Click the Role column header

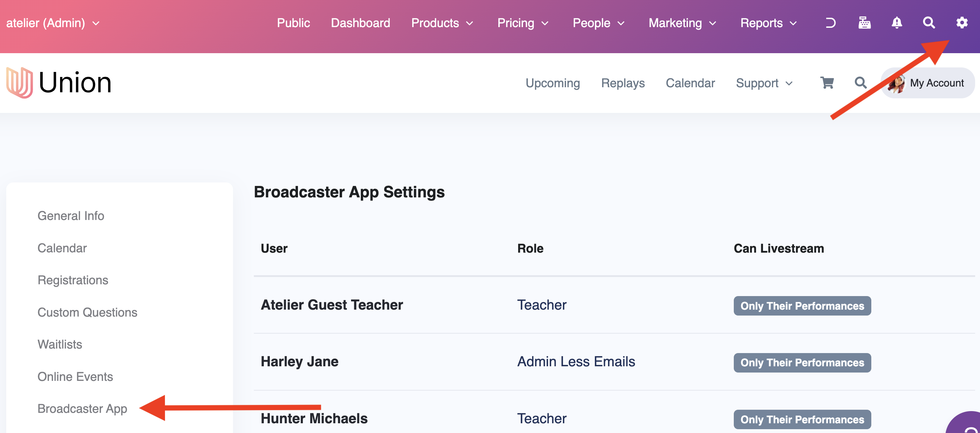point(530,248)
